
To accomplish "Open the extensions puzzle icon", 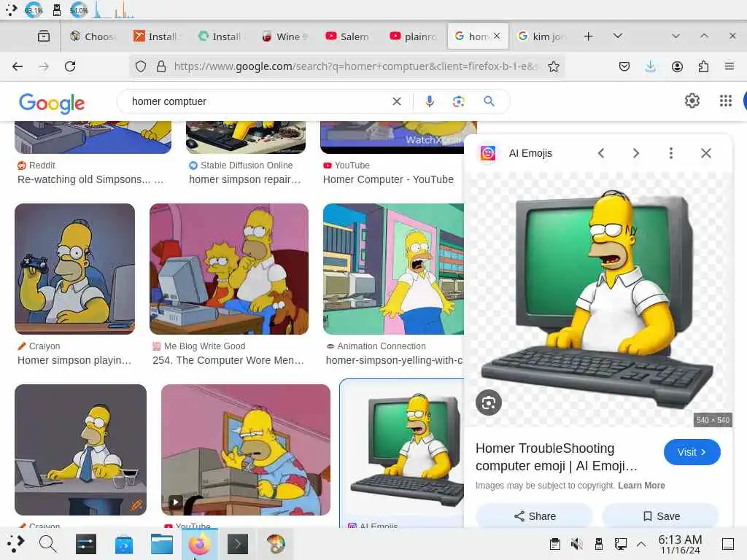I will (x=703, y=66).
